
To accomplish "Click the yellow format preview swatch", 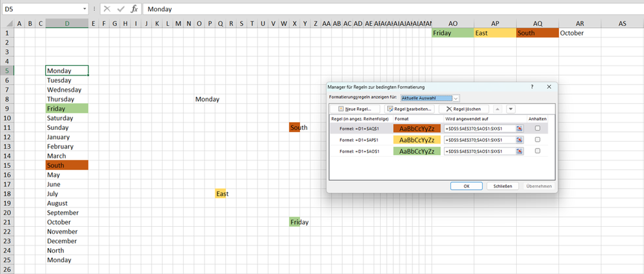I will point(417,140).
